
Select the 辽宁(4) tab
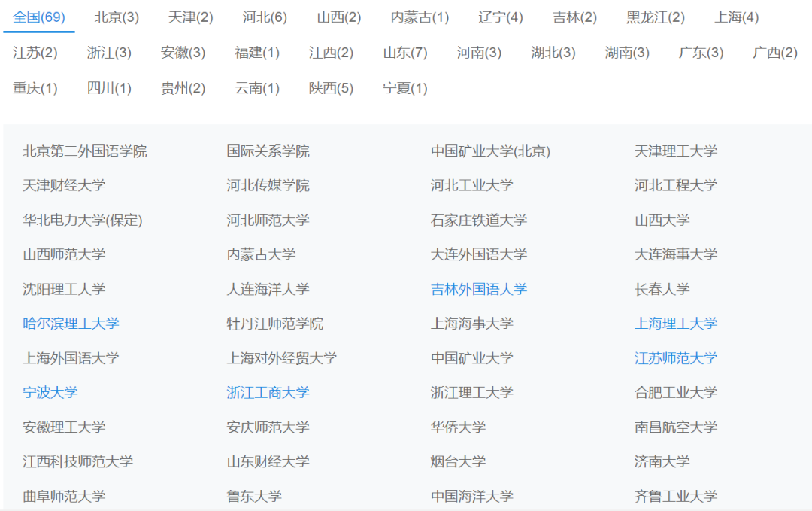(x=500, y=17)
